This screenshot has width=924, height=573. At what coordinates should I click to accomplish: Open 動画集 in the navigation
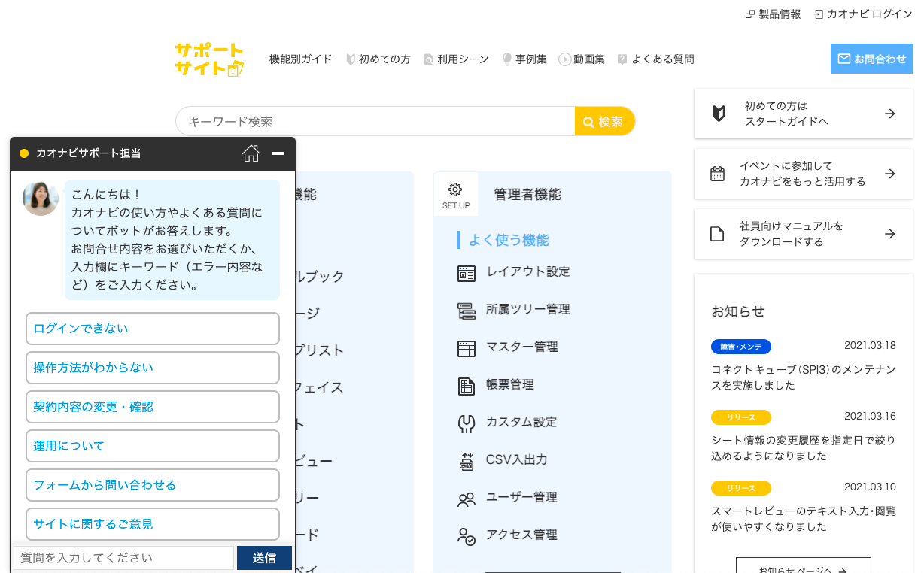click(582, 59)
